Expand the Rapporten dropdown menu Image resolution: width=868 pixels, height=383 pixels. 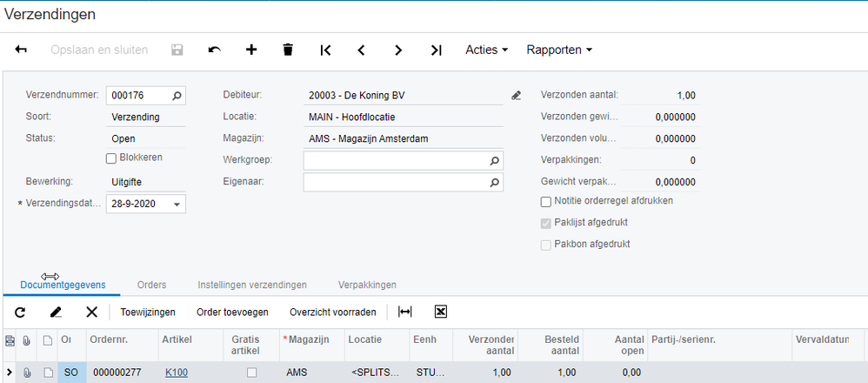click(x=558, y=50)
